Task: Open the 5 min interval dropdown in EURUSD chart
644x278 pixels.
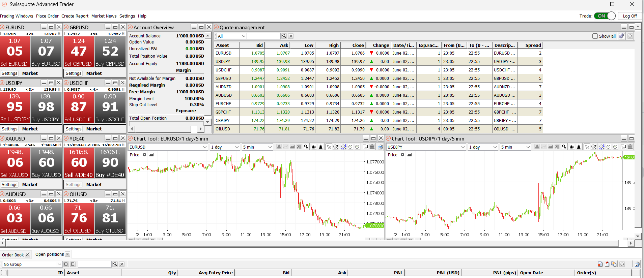Action: [257, 147]
